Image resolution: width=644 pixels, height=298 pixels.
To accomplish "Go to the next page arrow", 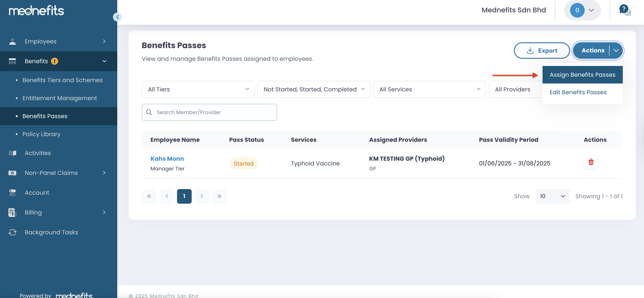I will pyautogui.click(x=202, y=196).
